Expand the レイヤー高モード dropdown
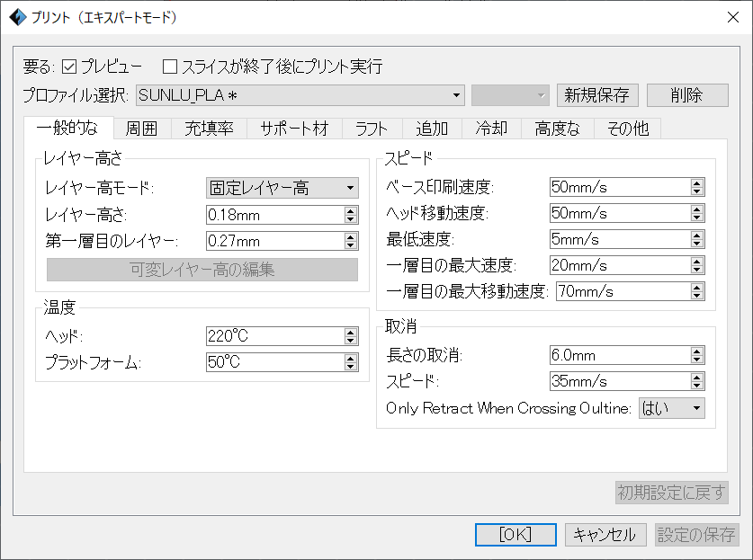Image resolution: width=753 pixels, height=560 pixels. [x=282, y=188]
